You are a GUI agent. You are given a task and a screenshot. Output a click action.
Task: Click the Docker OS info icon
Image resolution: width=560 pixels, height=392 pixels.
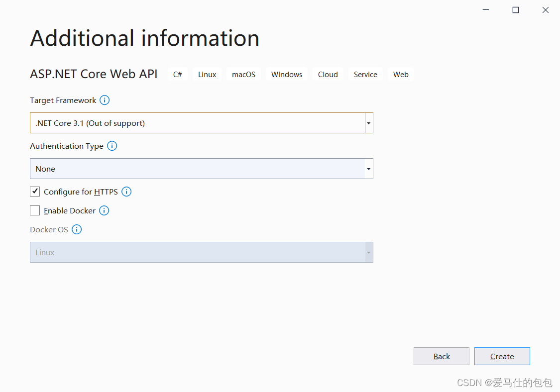pos(77,229)
